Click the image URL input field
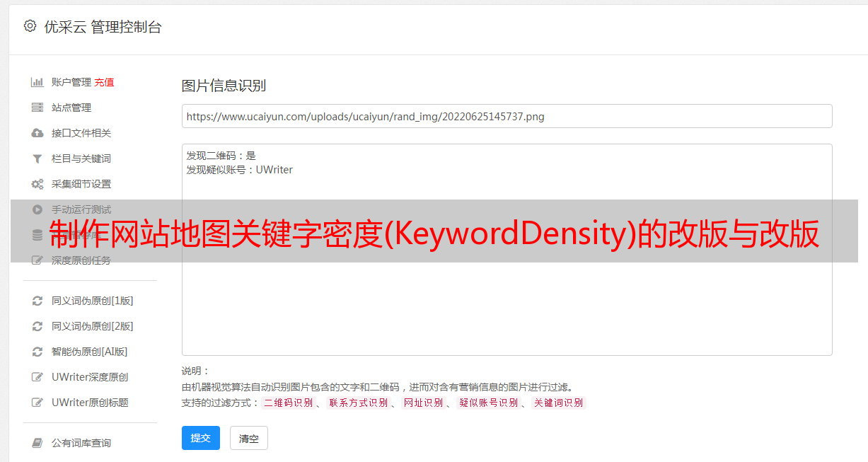868x462 pixels. 507,116
